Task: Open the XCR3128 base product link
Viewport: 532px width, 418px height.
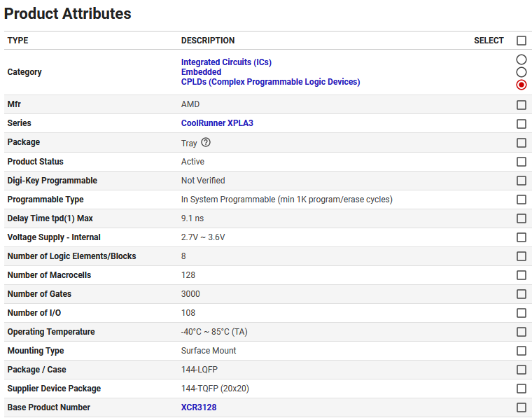Action: coord(199,407)
